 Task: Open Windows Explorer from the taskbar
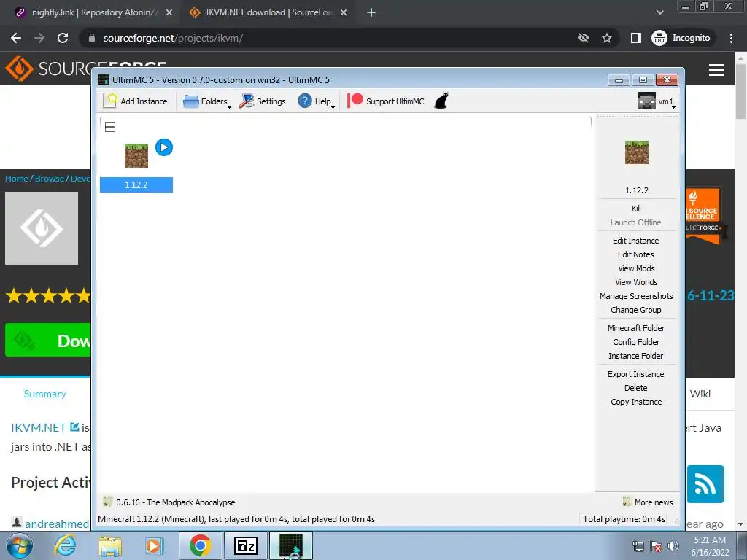(110, 545)
